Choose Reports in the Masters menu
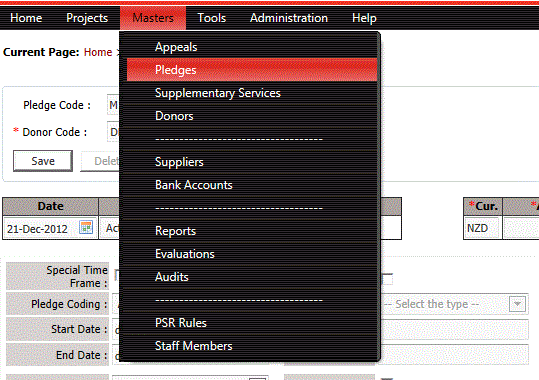 252,231
